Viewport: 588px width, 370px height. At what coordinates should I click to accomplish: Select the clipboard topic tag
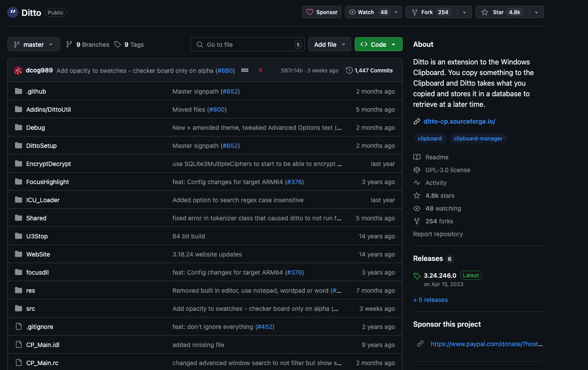(x=430, y=139)
